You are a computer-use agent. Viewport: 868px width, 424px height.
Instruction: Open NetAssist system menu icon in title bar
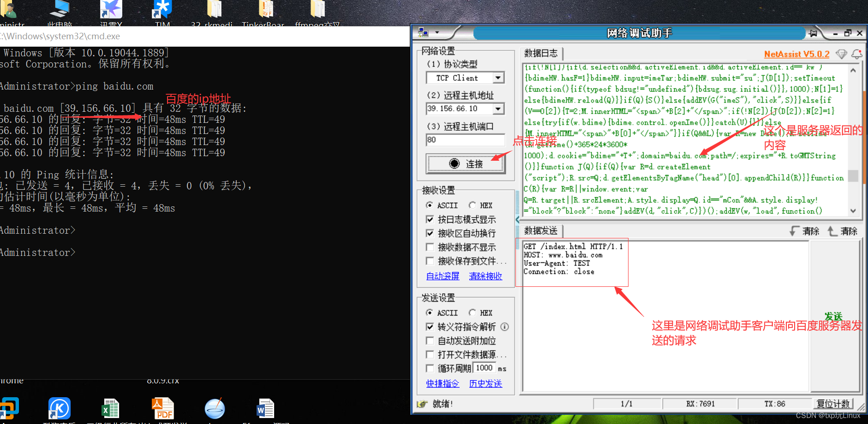423,32
